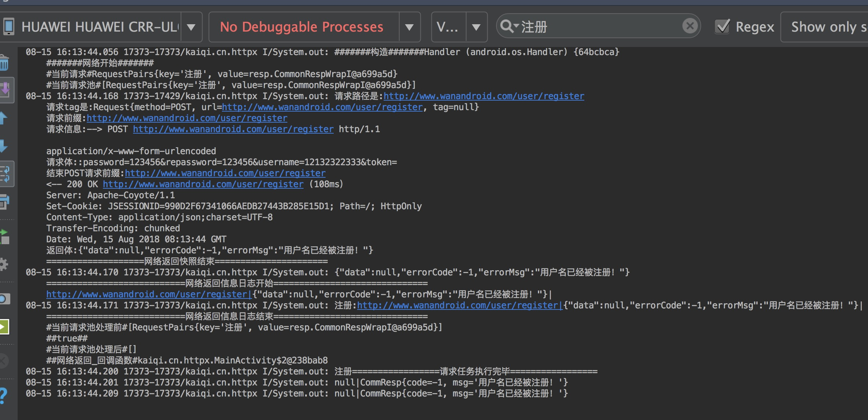Click the green screen record icon
This screenshot has width=868, height=420.
point(4,326)
